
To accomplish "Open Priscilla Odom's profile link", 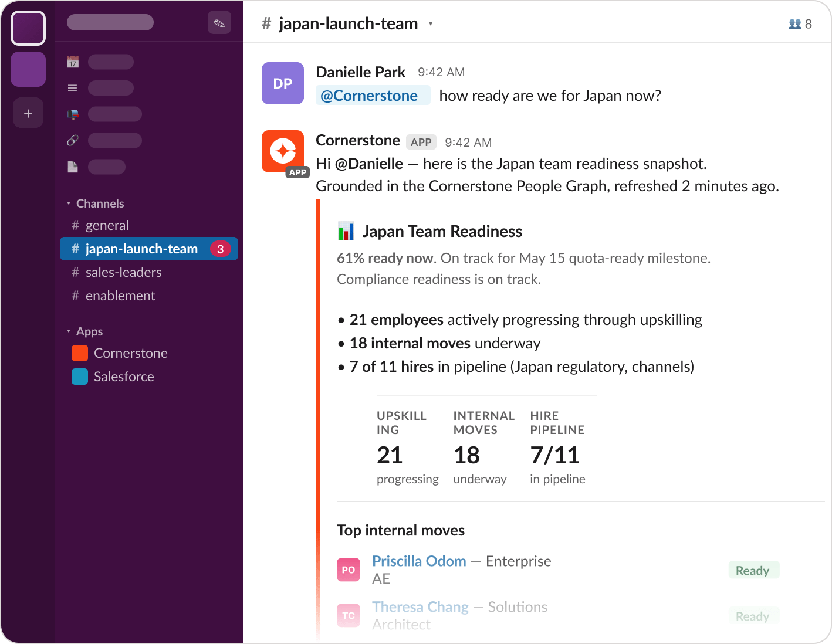I will coord(420,561).
